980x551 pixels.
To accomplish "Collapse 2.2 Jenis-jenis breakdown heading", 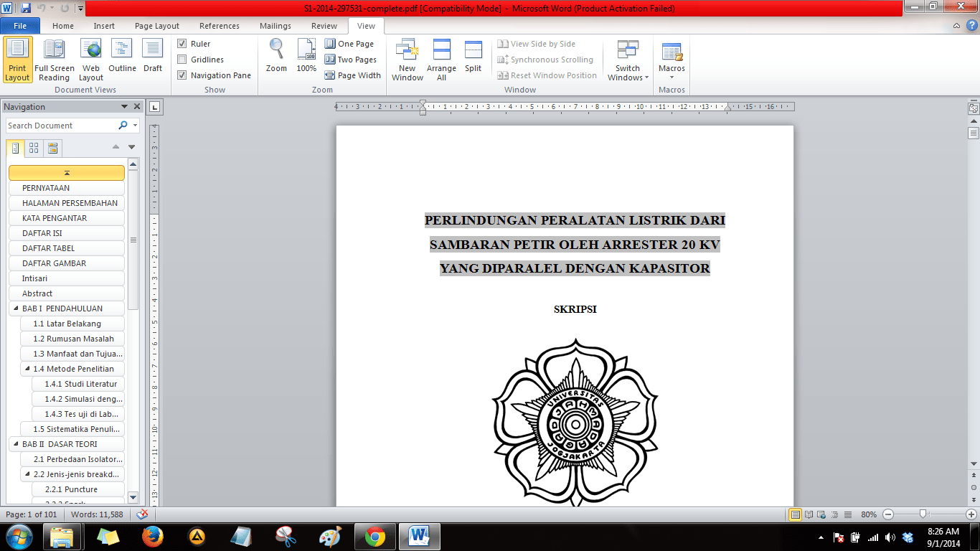I will (27, 474).
